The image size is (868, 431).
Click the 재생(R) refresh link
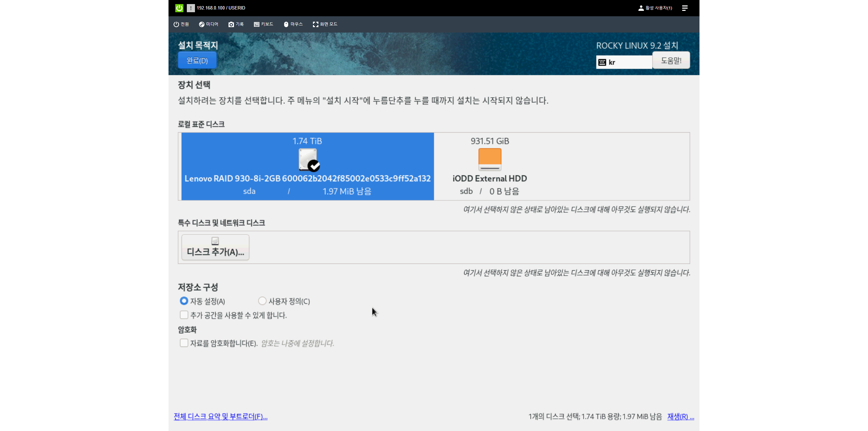pyautogui.click(x=680, y=416)
